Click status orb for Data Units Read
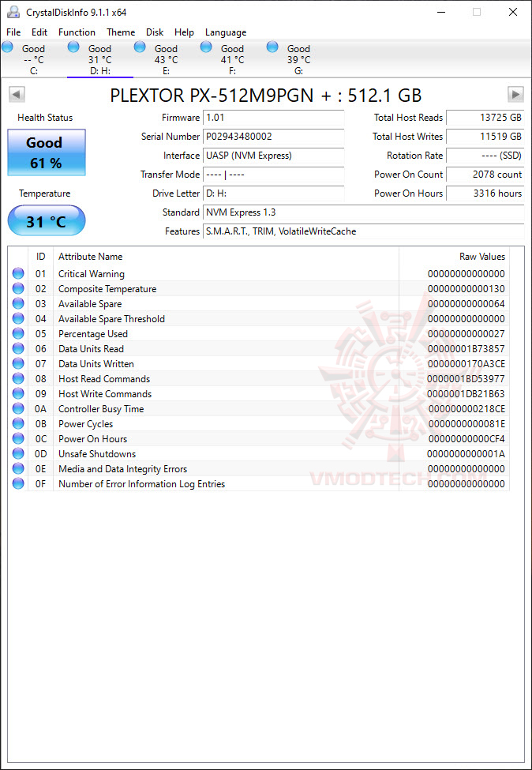The width and height of the screenshot is (532, 770). point(18,348)
